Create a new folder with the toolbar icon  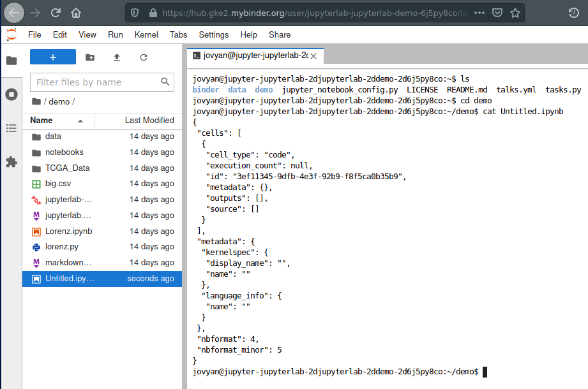click(90, 57)
